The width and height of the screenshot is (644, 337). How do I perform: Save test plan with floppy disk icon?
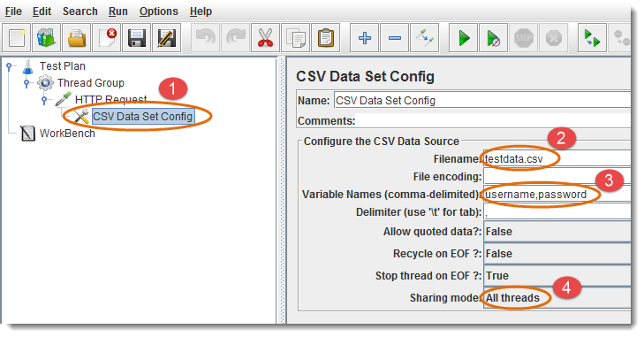coord(137,38)
